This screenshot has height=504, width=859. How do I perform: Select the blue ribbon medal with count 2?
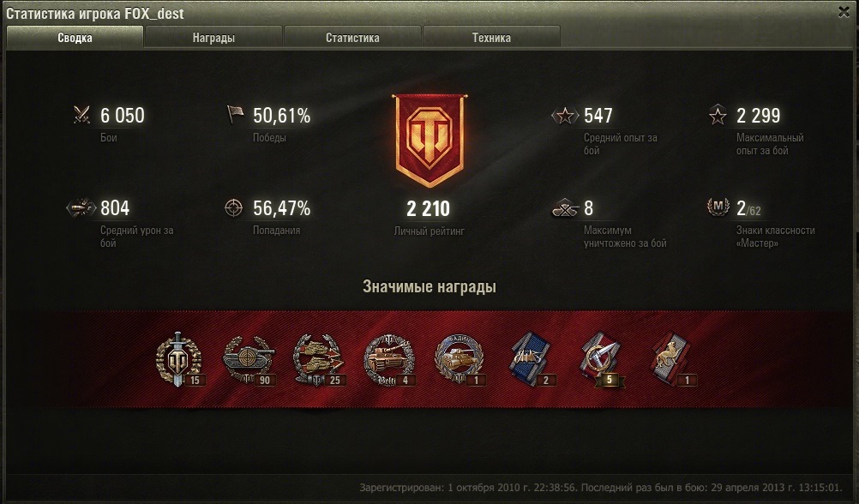[x=532, y=359]
